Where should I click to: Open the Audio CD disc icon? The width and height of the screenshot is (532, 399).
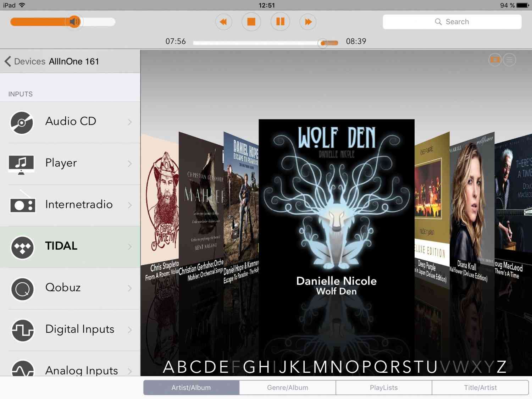coord(22,123)
